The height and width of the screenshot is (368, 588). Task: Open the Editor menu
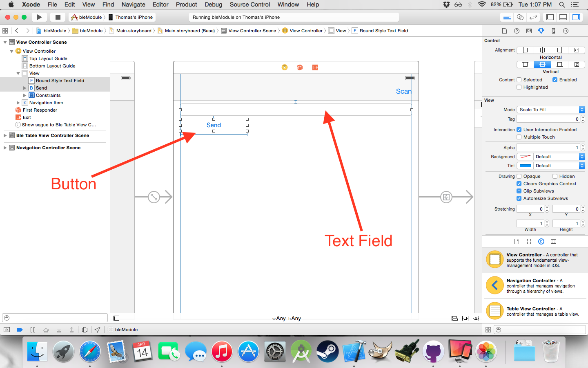[160, 4]
